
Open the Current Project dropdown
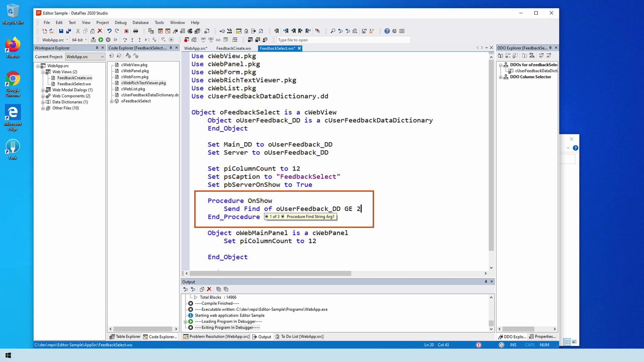click(x=102, y=57)
